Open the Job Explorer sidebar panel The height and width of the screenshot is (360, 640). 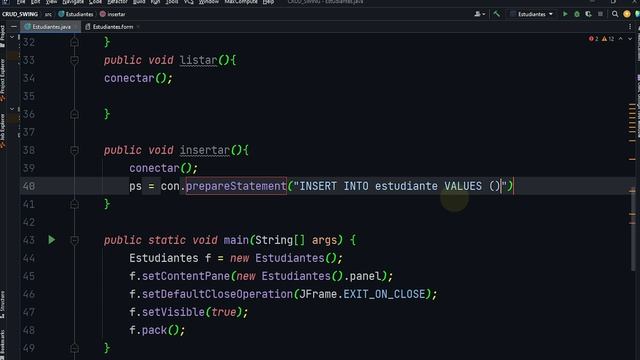[2, 131]
